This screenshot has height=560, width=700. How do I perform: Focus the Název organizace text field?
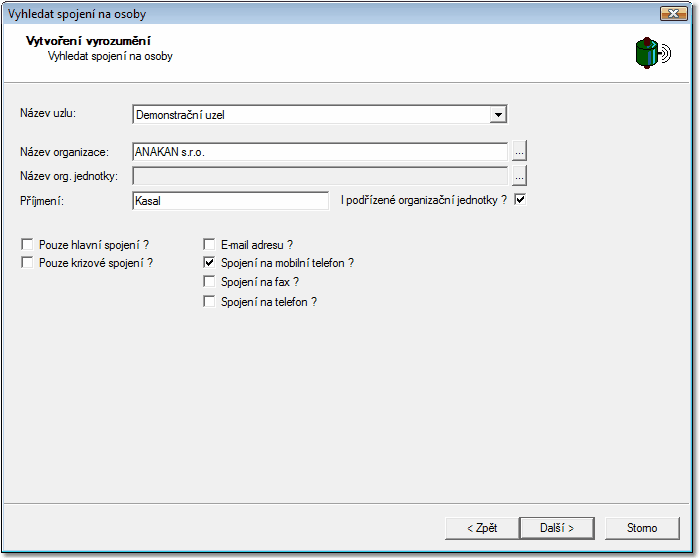[320, 152]
